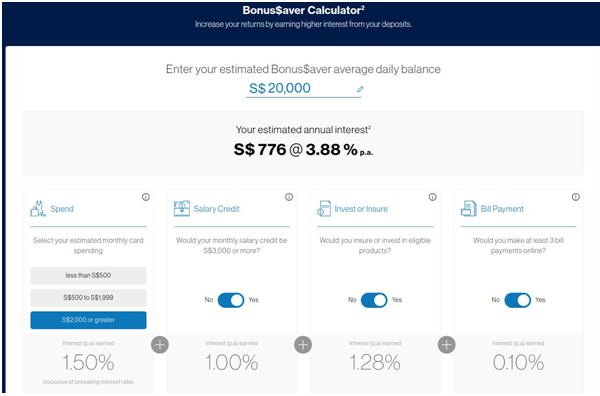Viewport: 600px width, 396px height.
Task: Open the info icon on Spend card
Action: coord(146,197)
